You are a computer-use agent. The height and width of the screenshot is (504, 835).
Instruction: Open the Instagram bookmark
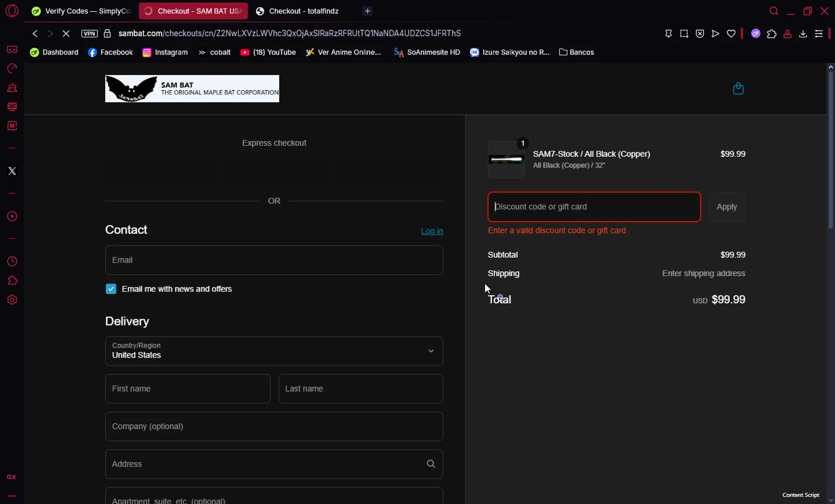(x=165, y=52)
